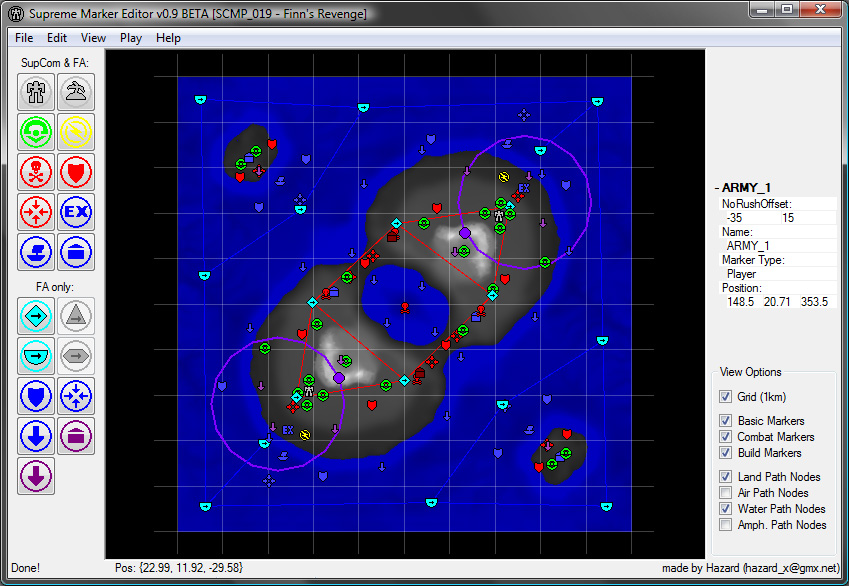Viewport: 849px width, 586px height.
Task: Activate the gray triangle Air Path Node tool
Action: 76,316
